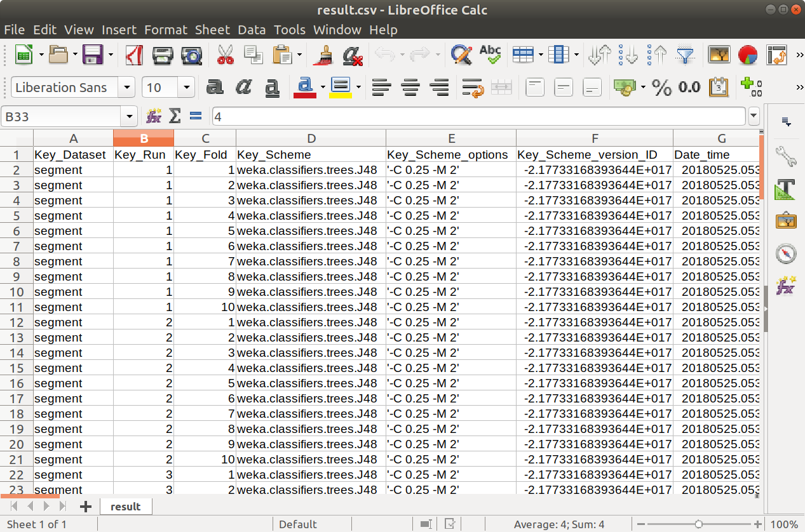
Task: Click the Copy icon
Action: tap(254, 55)
